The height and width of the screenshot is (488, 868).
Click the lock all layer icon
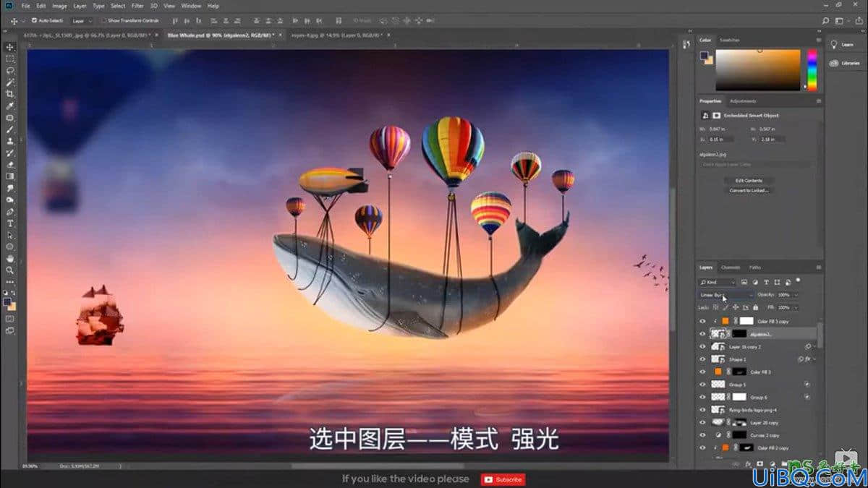pyautogui.click(x=756, y=307)
